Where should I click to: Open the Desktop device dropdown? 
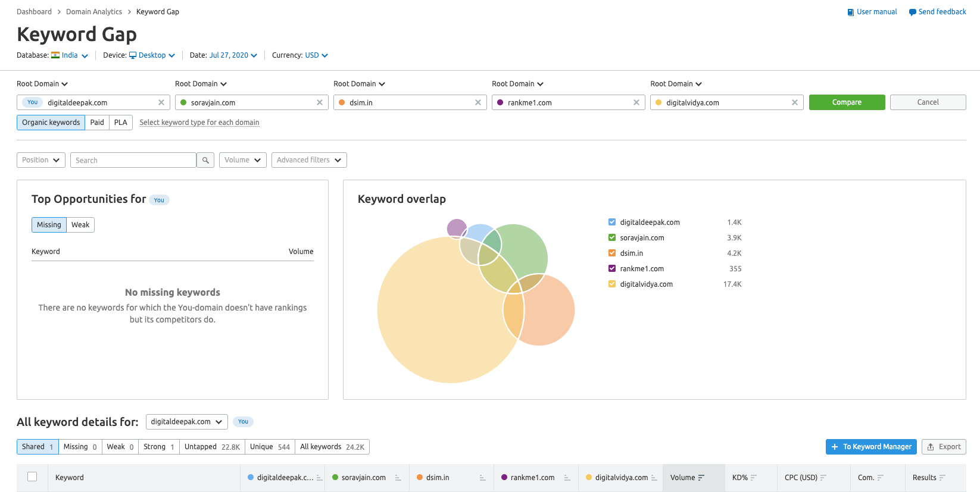click(152, 55)
